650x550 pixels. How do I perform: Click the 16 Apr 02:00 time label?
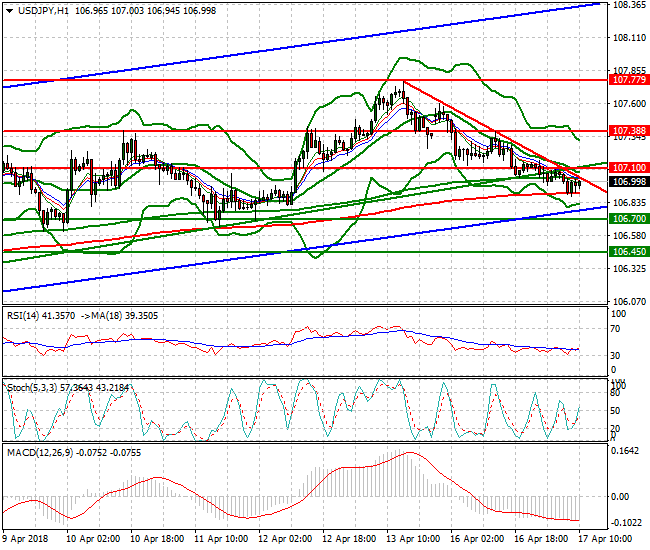(x=477, y=539)
